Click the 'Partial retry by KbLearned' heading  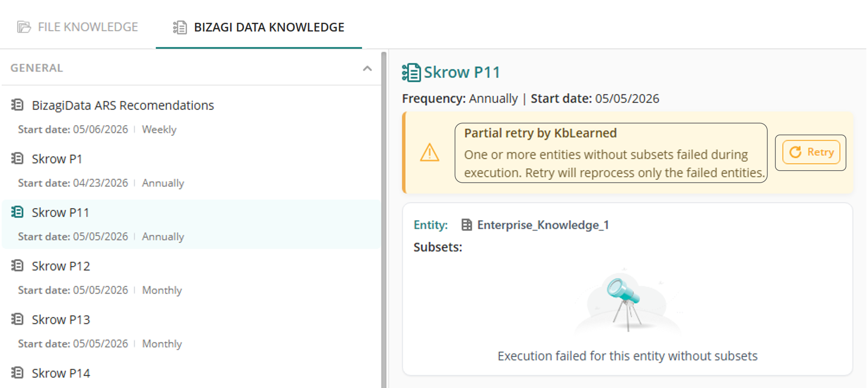click(540, 133)
